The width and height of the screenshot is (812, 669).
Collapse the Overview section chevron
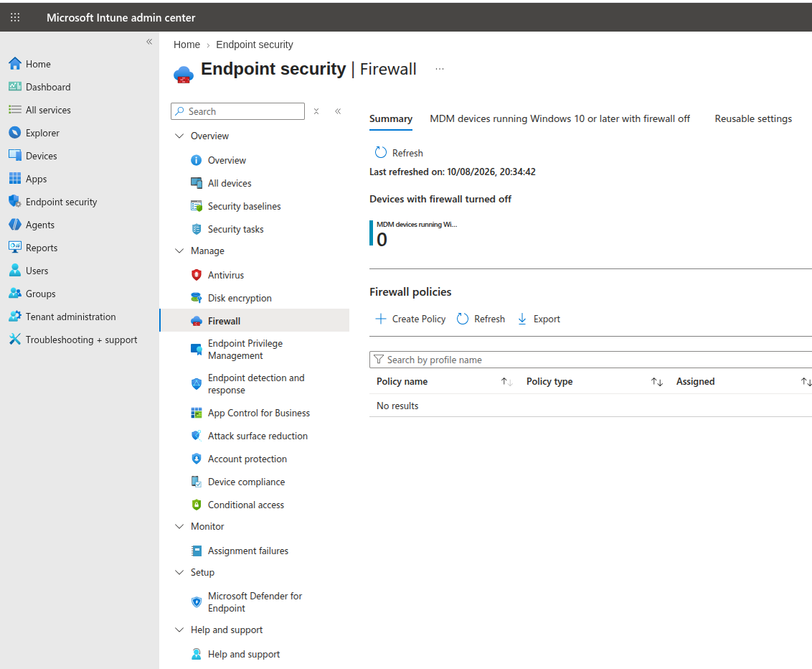click(x=179, y=136)
